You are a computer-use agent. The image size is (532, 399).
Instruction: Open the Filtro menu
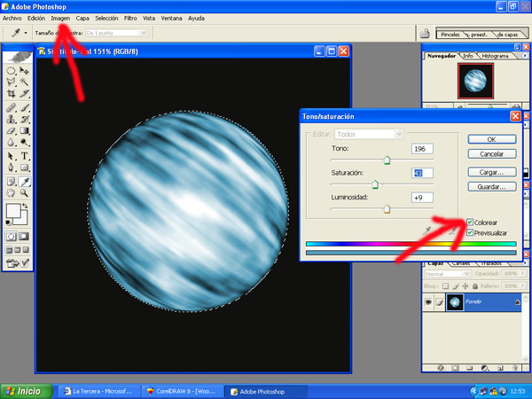coord(130,19)
